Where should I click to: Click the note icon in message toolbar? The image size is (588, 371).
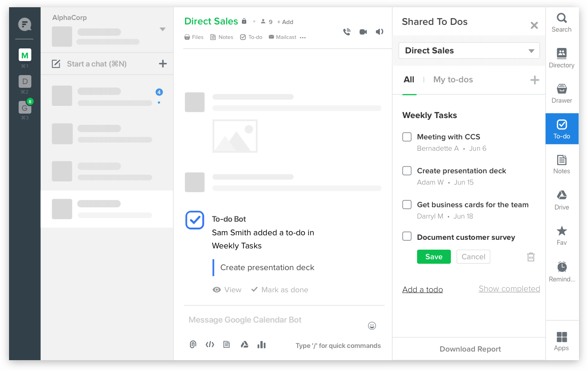[x=227, y=344]
